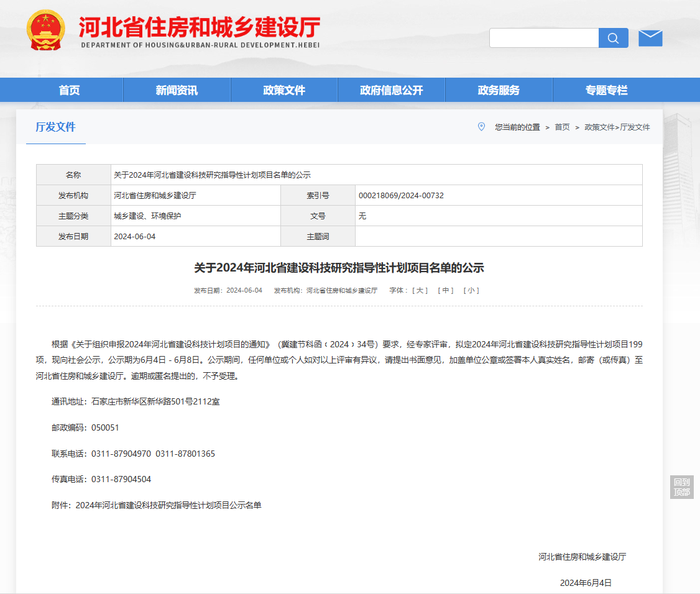Click the 回到顶部 back-to-top button
This screenshot has height=594, width=700.
681,487
